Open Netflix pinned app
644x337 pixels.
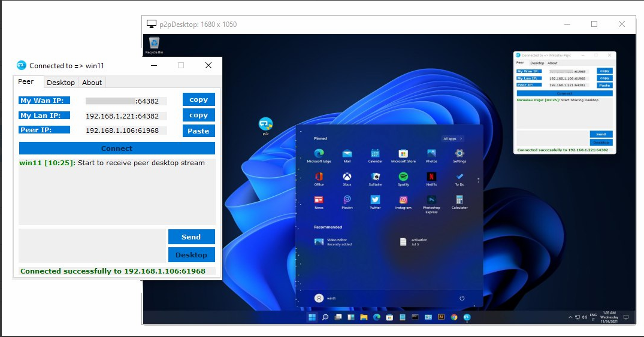pyautogui.click(x=431, y=177)
